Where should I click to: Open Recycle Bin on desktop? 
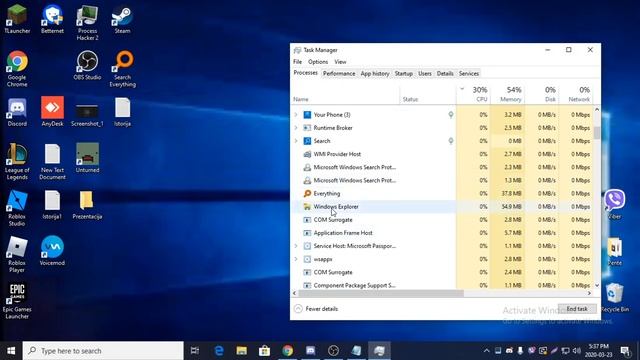615,298
